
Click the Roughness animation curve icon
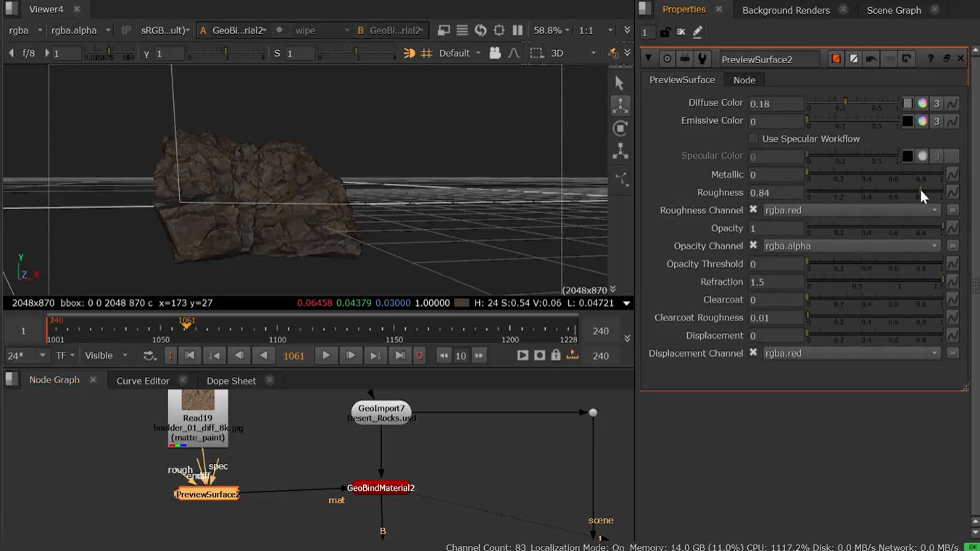(952, 193)
